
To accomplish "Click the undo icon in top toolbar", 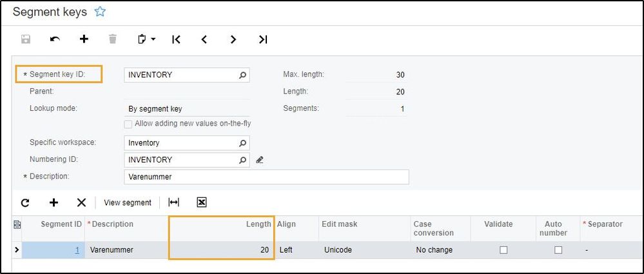I will point(55,39).
